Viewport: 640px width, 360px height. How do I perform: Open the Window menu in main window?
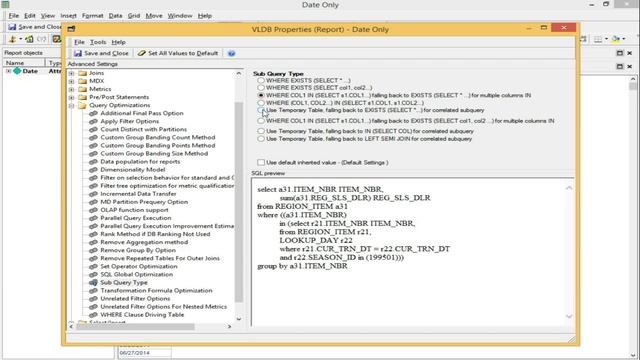pyautogui.click(x=180, y=16)
